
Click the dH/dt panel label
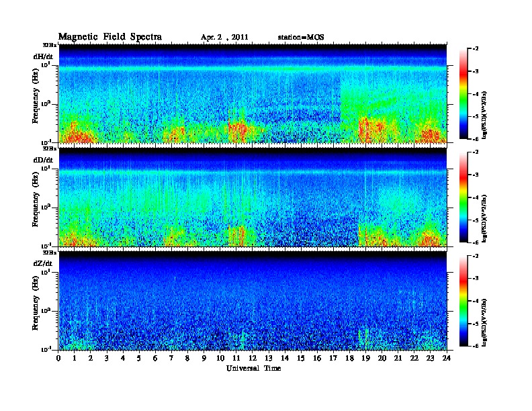pos(43,56)
